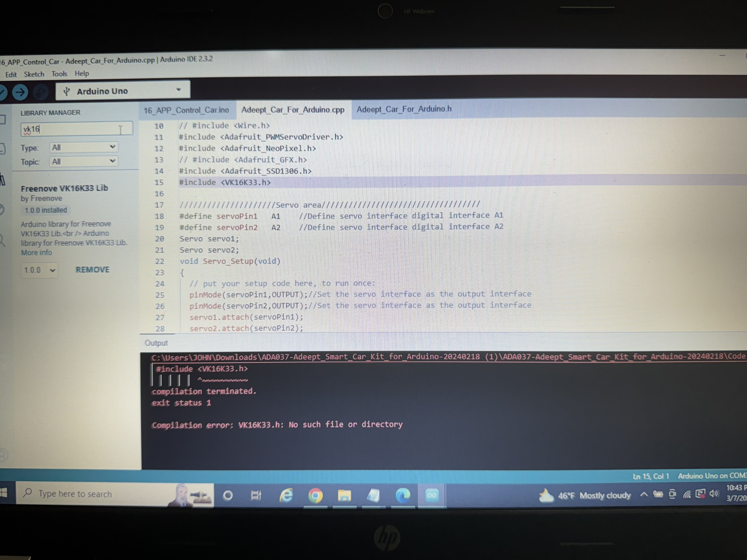Click the 1.0.0 installed badge

pos(46,210)
